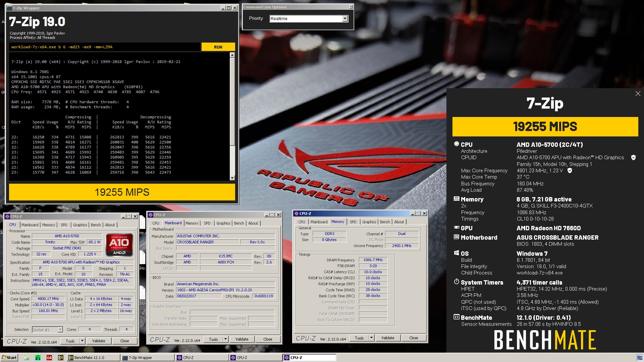Viewport: 644px width, 362px height.
Task: Open the SPD tab in the CPU-Z CPU tab window
Action: (x=64, y=225)
